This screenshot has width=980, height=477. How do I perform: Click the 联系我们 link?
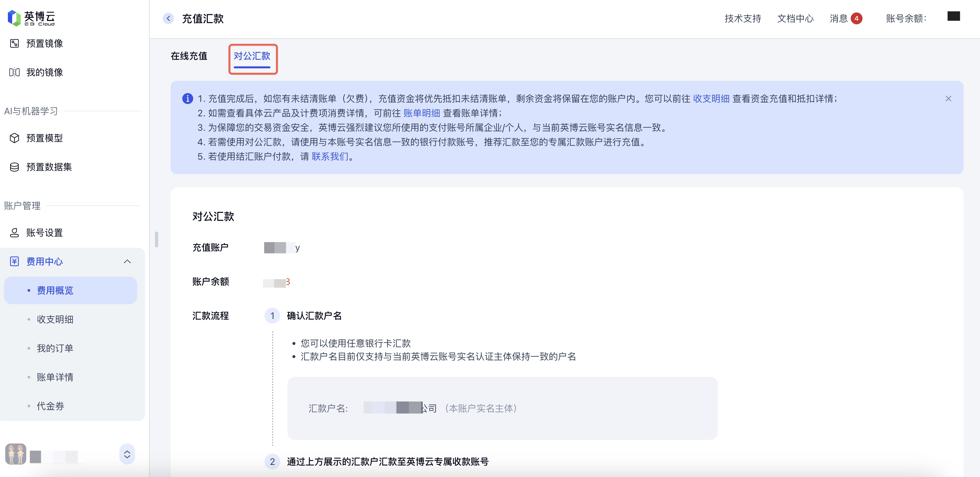[x=330, y=156]
